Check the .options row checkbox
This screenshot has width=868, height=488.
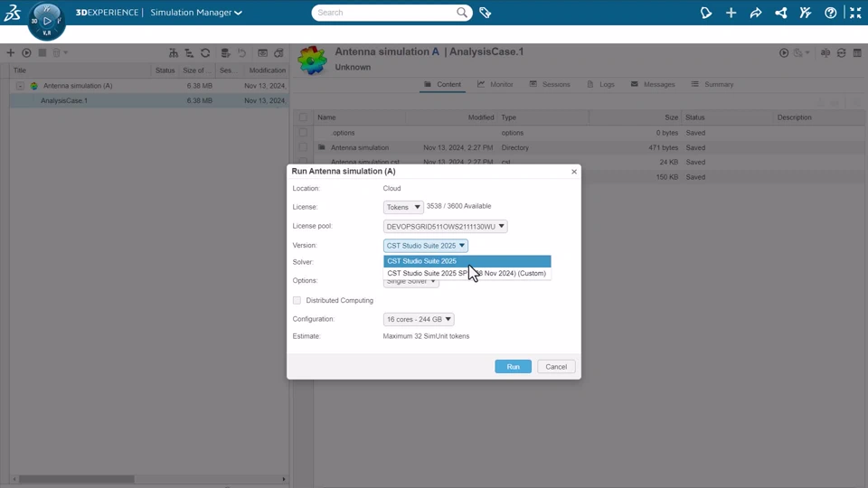coord(303,133)
